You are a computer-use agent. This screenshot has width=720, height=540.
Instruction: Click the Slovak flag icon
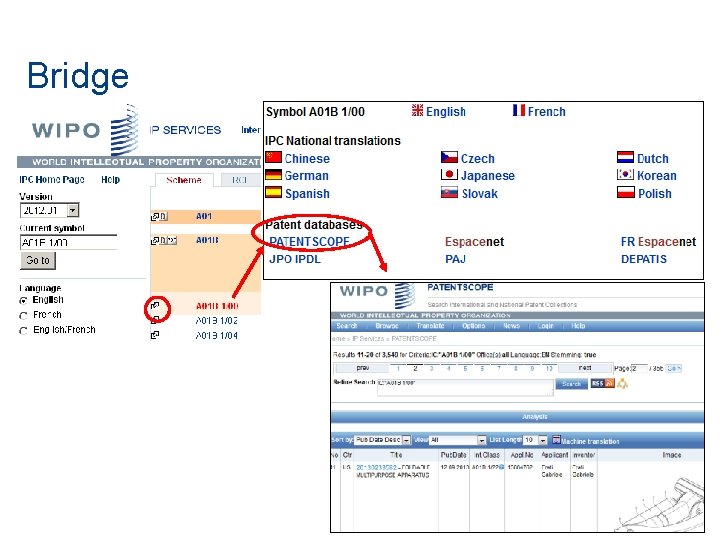[449, 192]
